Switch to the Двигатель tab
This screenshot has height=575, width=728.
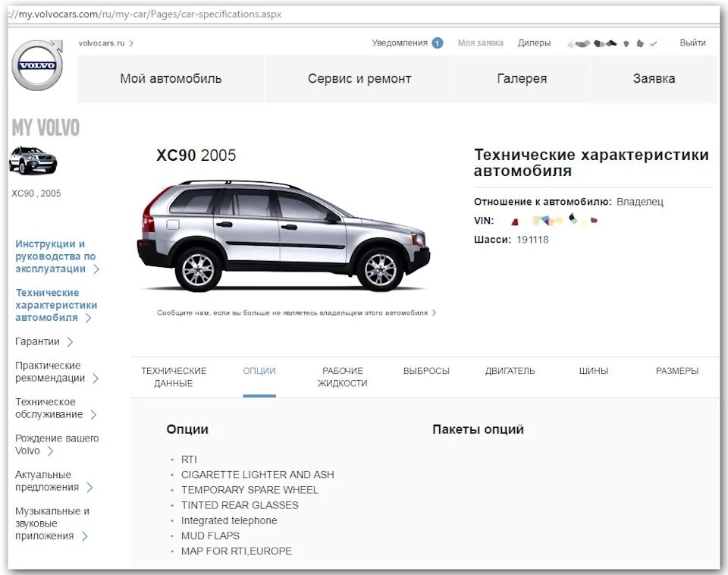[x=510, y=371]
